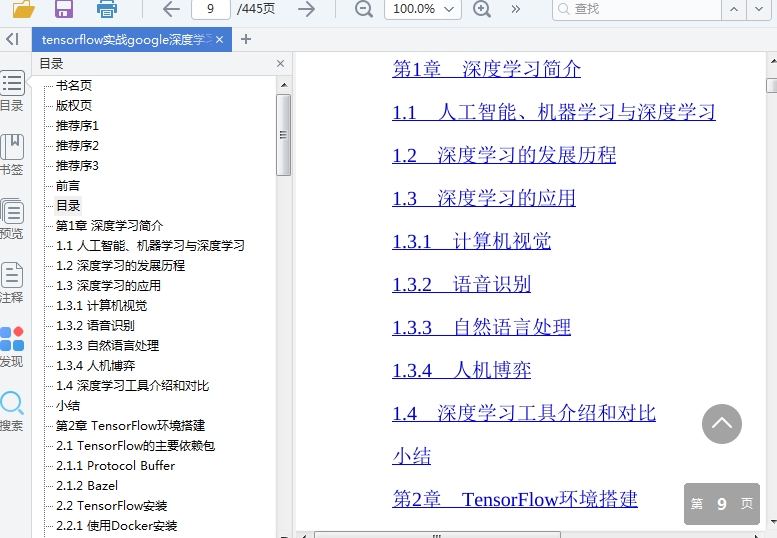Close the 目录 panel
Viewport: 777px width, 538px height.
(280, 63)
